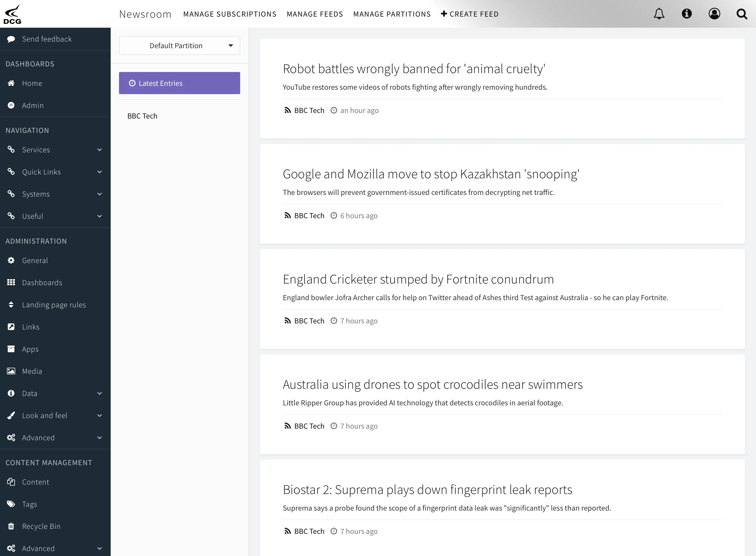Select the Default Partition dropdown
Image resolution: width=756 pixels, height=556 pixels.
180,45
